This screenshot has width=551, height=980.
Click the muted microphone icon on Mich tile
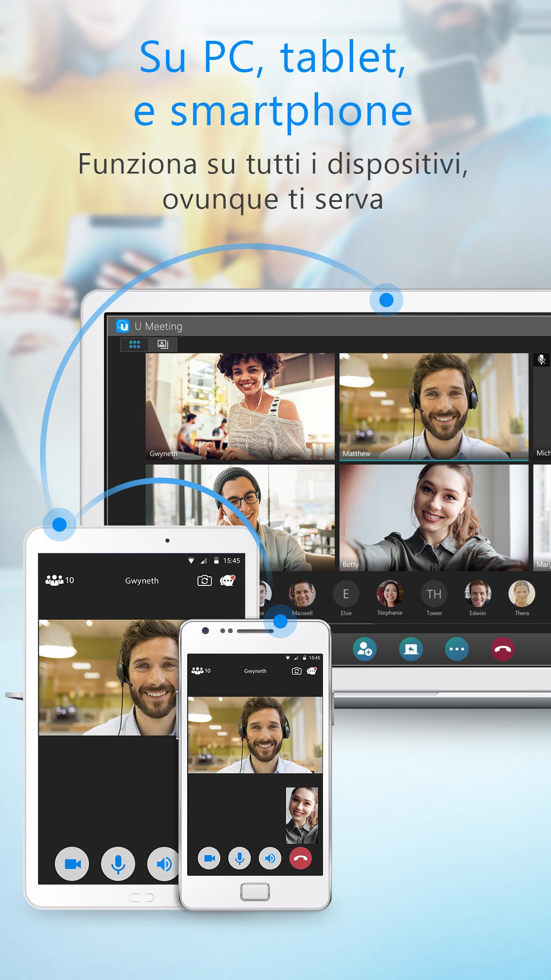(542, 360)
